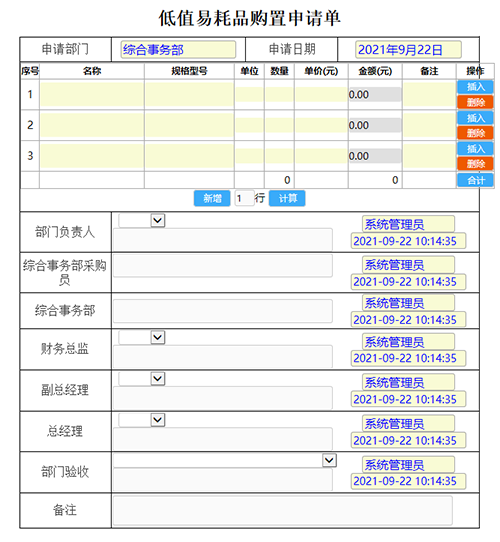Image resolution: width=500 pixels, height=542 pixels.
Task: Click the 金额(元) field in row 2
Action: pos(375,125)
